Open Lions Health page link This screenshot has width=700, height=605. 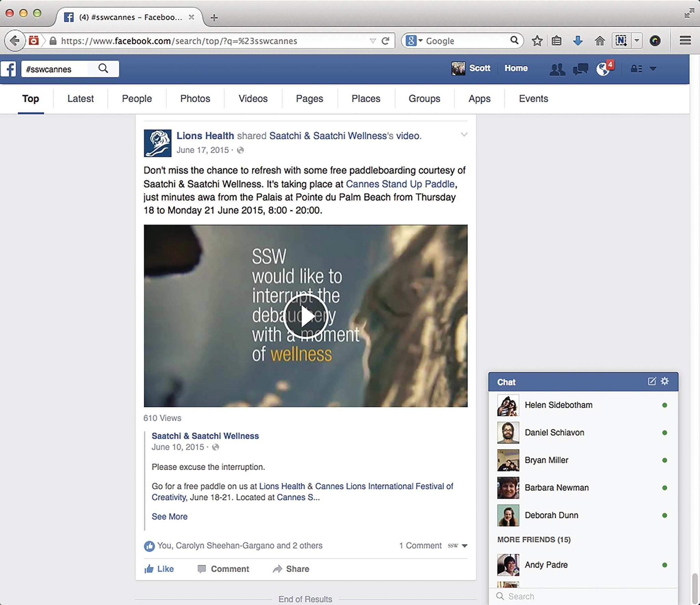(x=205, y=136)
